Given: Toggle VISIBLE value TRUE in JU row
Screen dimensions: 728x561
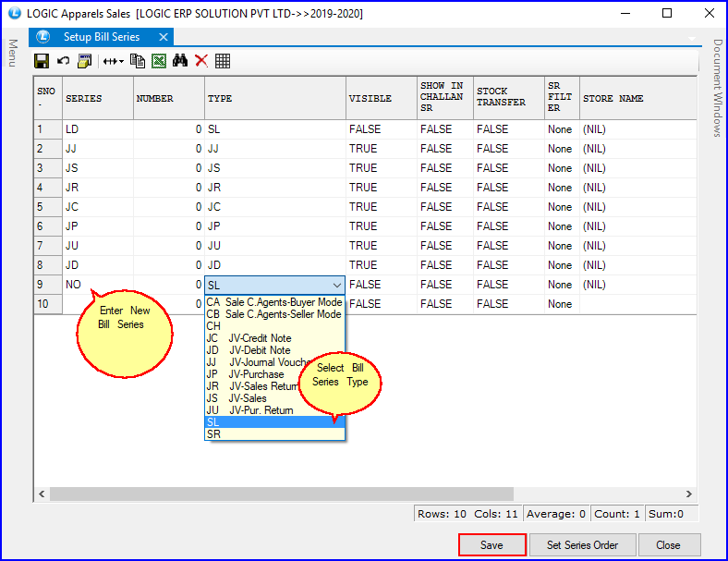Looking at the screenshot, I should 382,246.
